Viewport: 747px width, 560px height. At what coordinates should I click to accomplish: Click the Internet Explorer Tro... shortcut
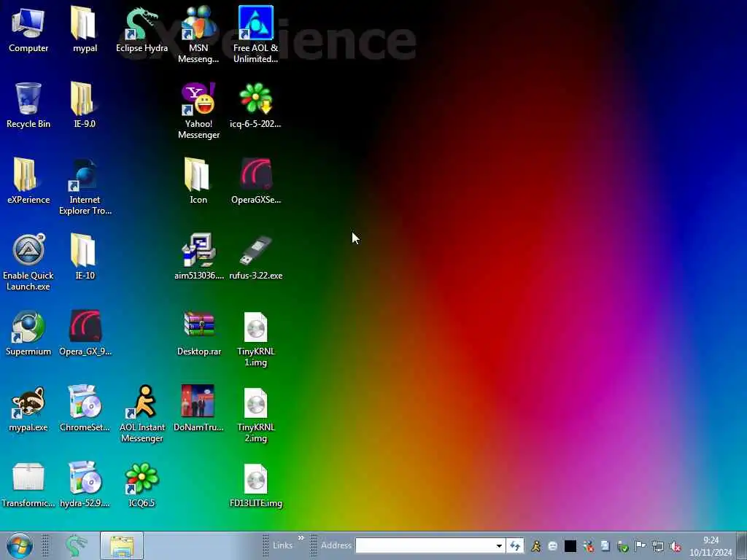click(85, 187)
